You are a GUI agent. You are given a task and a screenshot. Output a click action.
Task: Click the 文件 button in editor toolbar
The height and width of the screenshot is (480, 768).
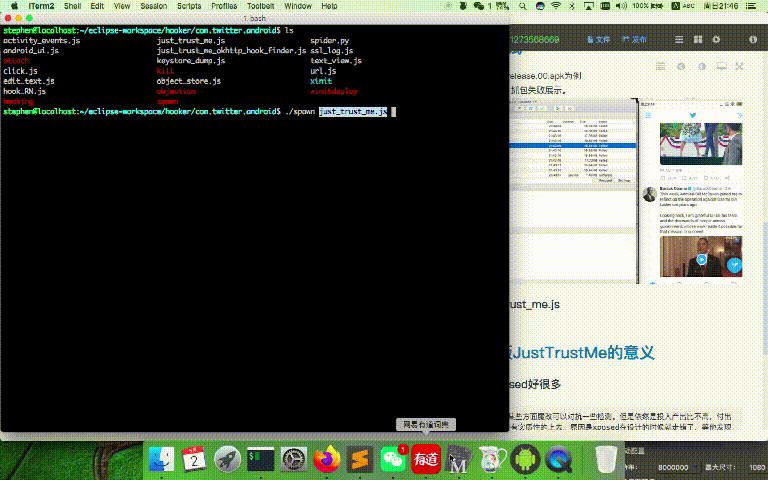point(599,39)
